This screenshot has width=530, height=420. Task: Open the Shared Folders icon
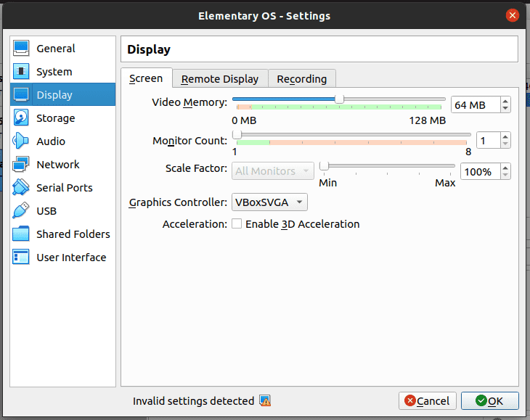[22, 234]
